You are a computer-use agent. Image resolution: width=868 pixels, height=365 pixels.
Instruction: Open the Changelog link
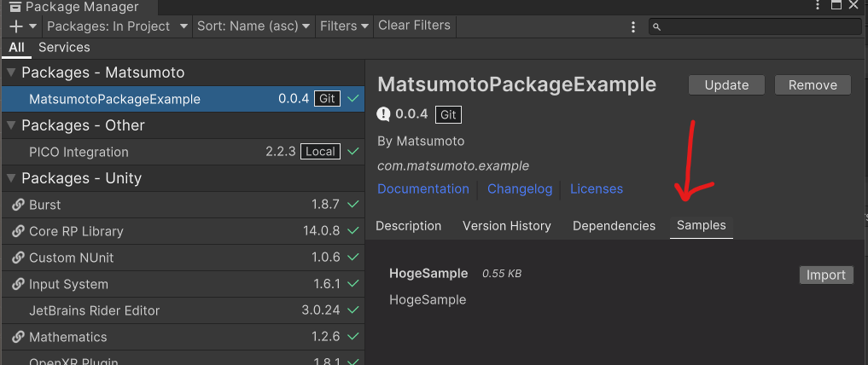[x=520, y=189]
